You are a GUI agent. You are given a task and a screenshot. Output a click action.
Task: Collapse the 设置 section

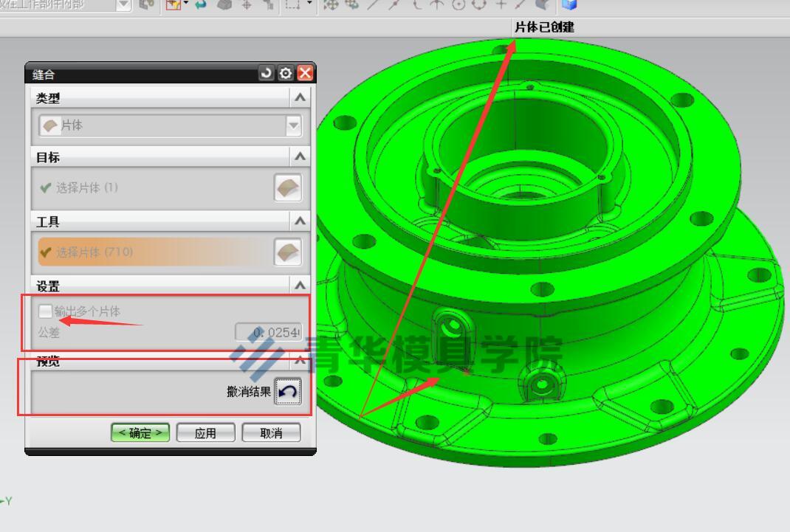click(x=300, y=286)
